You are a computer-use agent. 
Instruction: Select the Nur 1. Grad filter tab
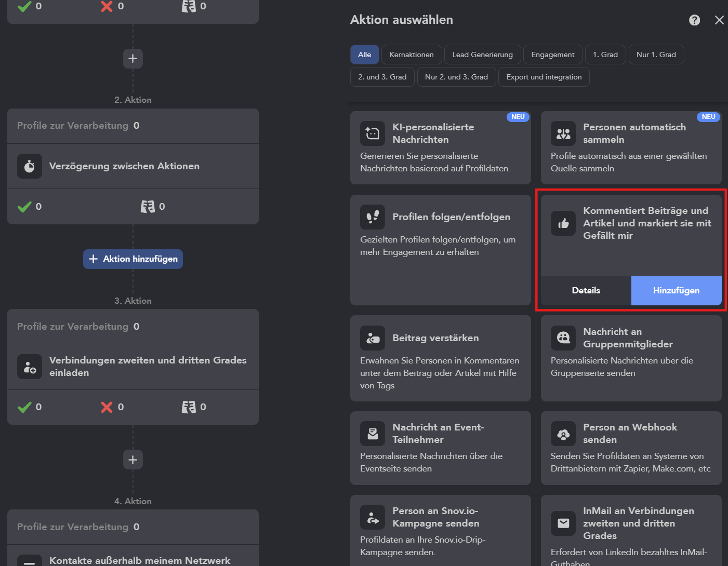656,55
